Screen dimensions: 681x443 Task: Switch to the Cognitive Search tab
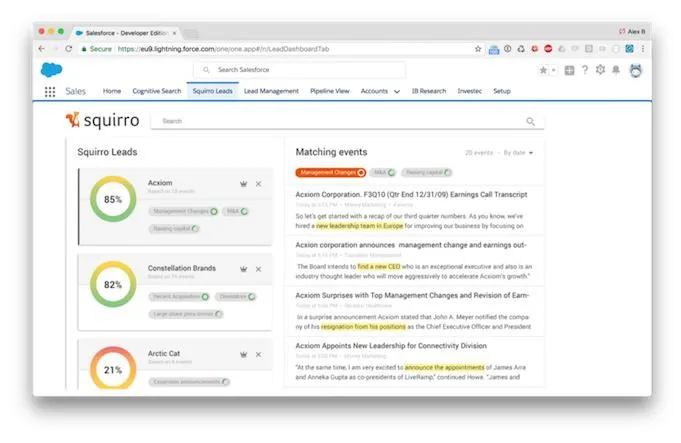157,91
